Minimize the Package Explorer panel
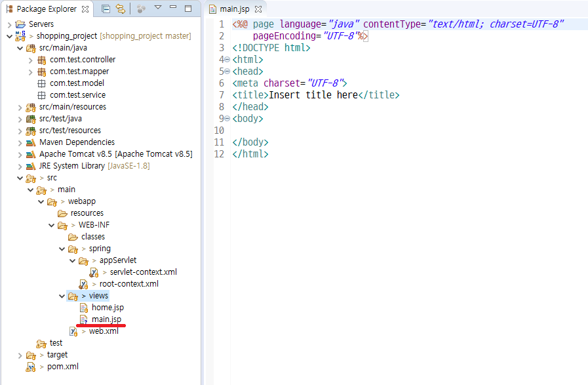This screenshot has height=385, width=588. [x=173, y=7]
